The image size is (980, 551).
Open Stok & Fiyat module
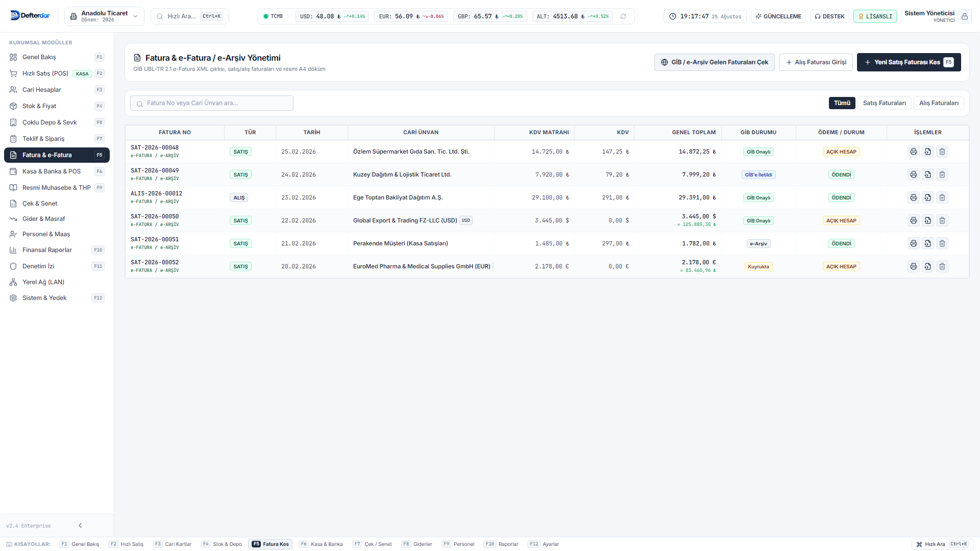[57, 106]
